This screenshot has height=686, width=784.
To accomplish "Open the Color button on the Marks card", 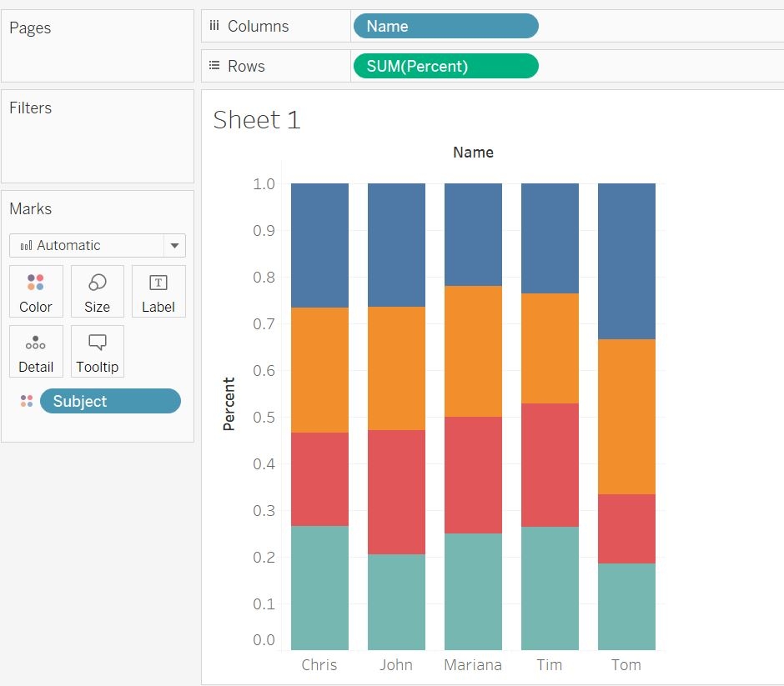I will [x=36, y=291].
